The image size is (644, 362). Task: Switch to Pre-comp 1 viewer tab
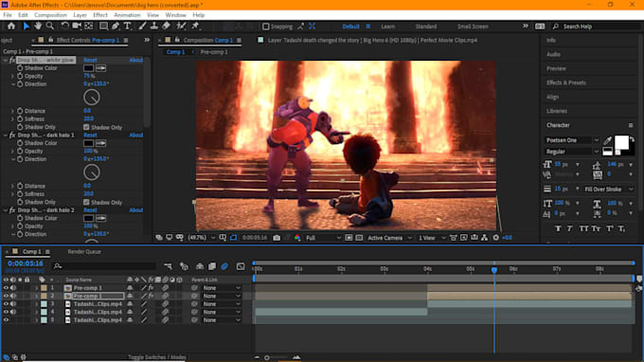click(x=214, y=52)
